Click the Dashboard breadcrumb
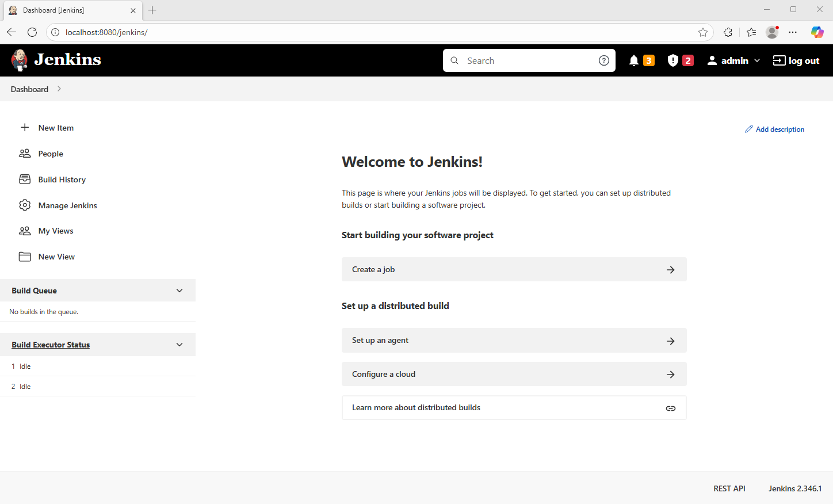 29,89
